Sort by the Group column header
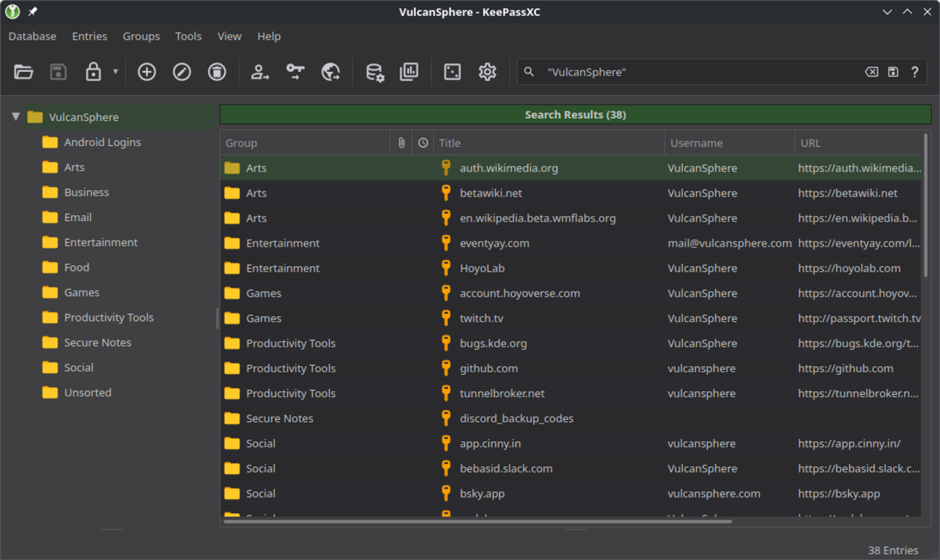This screenshot has height=560, width=940. [305, 143]
